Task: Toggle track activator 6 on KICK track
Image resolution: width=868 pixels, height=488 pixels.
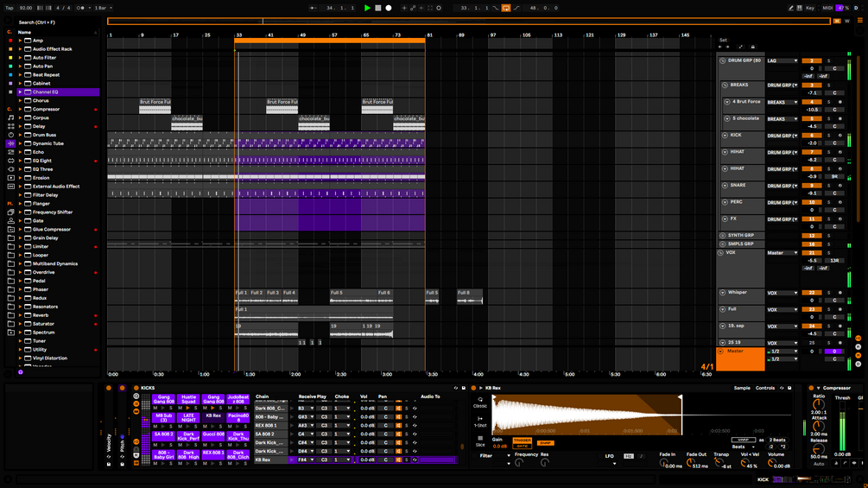Action: tap(812, 135)
